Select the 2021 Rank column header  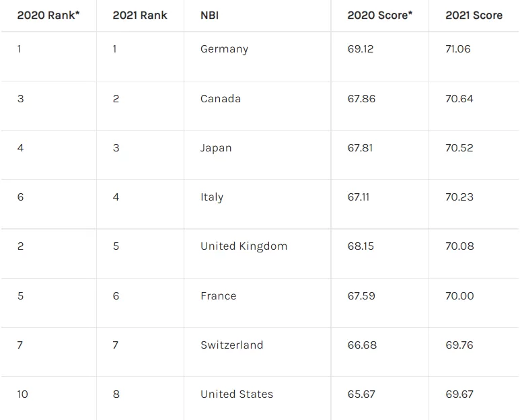[x=140, y=15]
